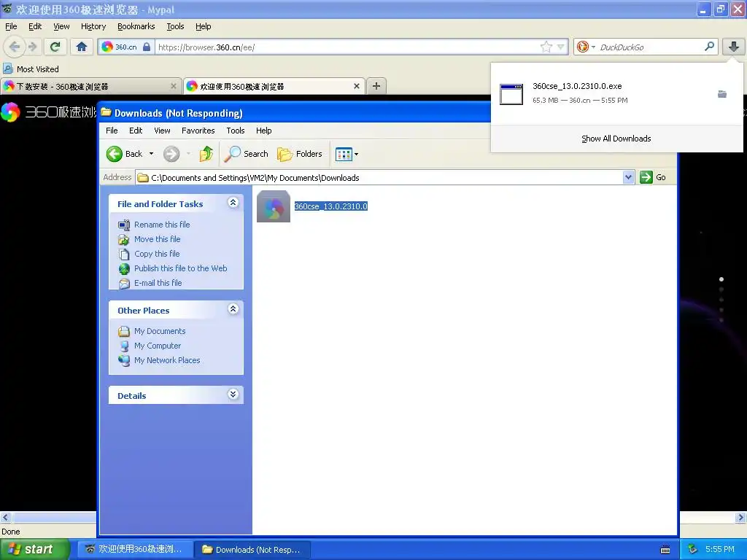
Task: Switch to the 下载安装 - 360极速浏览器 tab
Action: (x=90, y=86)
